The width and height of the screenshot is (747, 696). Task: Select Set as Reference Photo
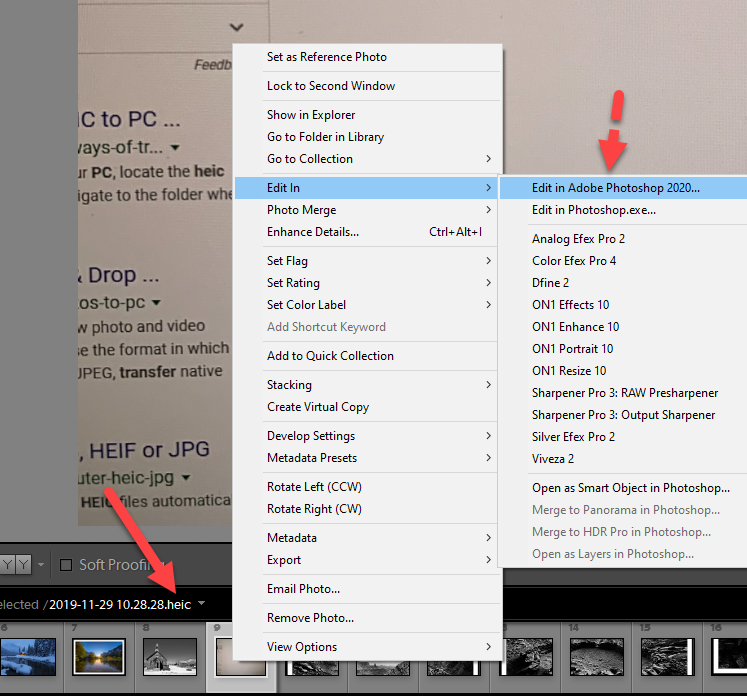click(368, 57)
